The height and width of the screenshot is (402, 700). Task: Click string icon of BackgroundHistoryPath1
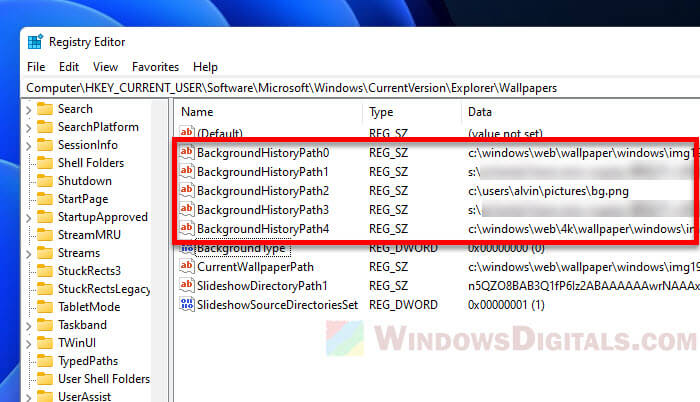(x=187, y=171)
